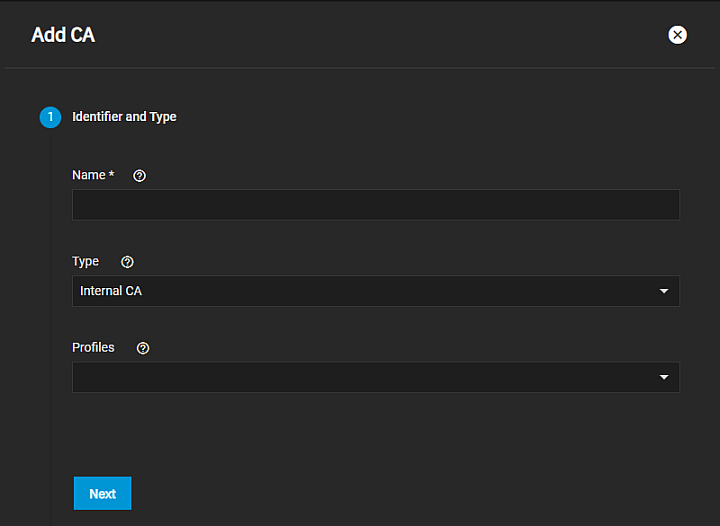720x526 pixels.
Task: Click the Name field help icon
Action: pyautogui.click(x=139, y=175)
